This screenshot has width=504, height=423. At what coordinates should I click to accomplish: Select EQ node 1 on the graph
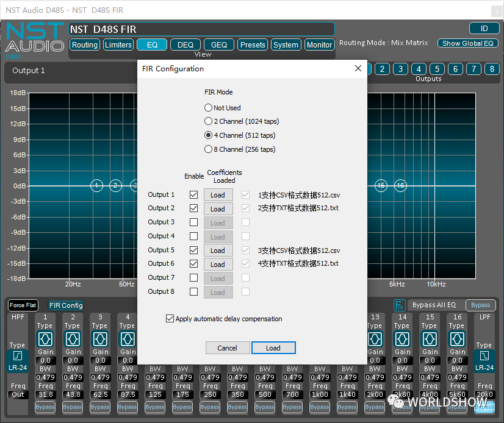97,185
